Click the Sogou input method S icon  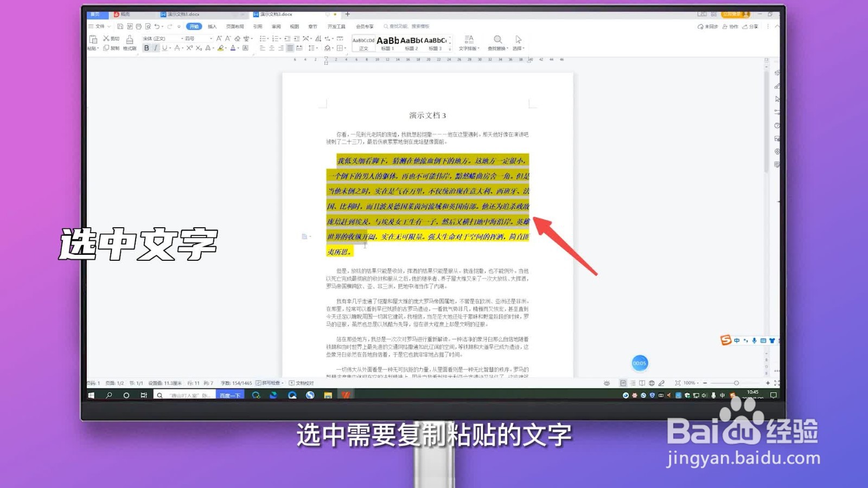coord(726,340)
